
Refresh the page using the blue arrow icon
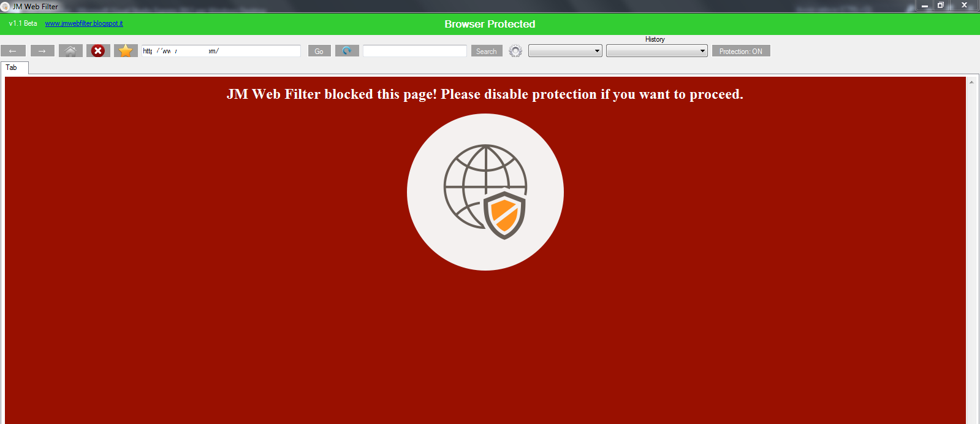pos(347,51)
